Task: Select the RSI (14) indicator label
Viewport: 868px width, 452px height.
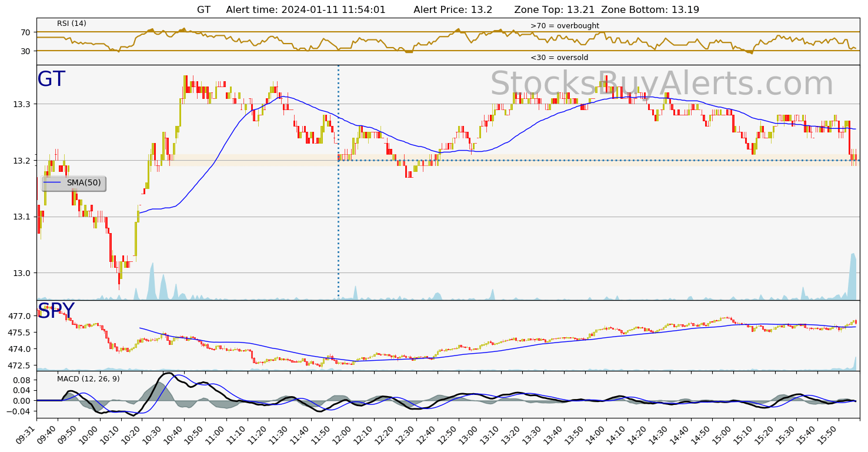Action: (72, 24)
